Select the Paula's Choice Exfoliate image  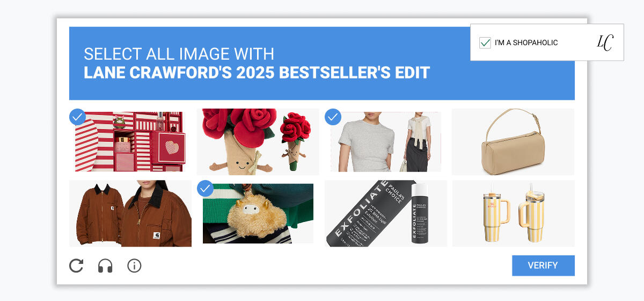tap(386, 213)
